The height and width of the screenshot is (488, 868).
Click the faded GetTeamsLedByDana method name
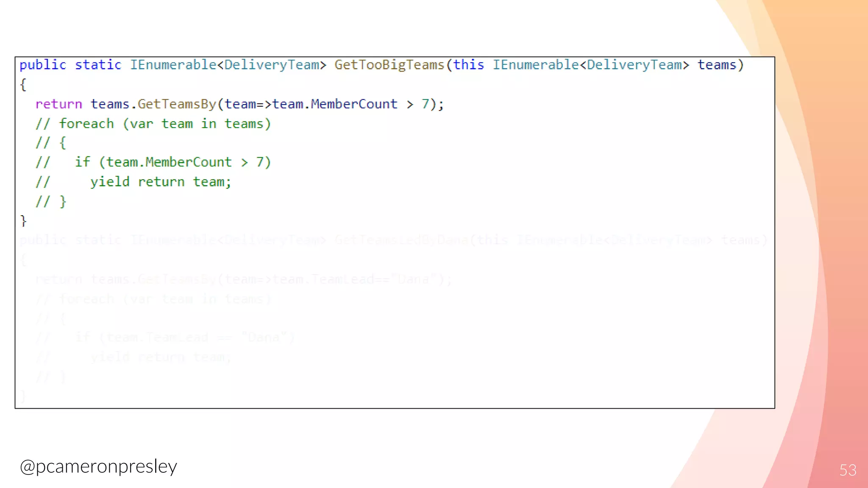click(401, 240)
